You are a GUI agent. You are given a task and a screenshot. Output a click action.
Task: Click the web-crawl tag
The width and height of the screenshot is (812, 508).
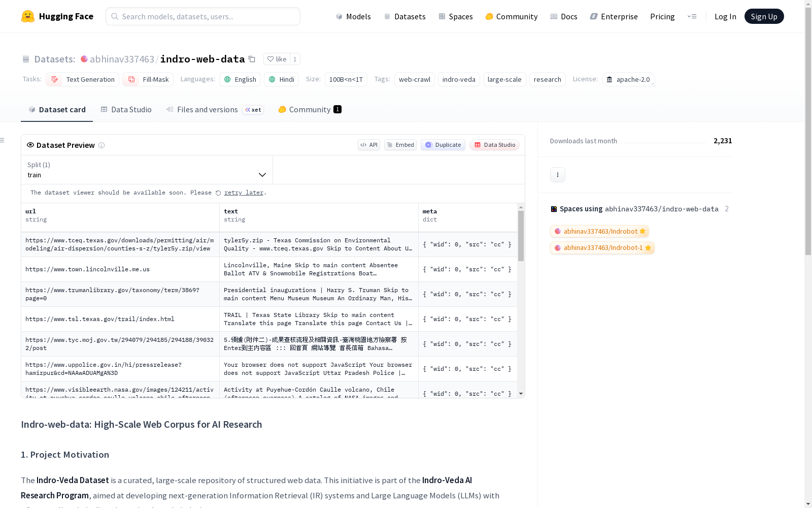pyautogui.click(x=415, y=79)
